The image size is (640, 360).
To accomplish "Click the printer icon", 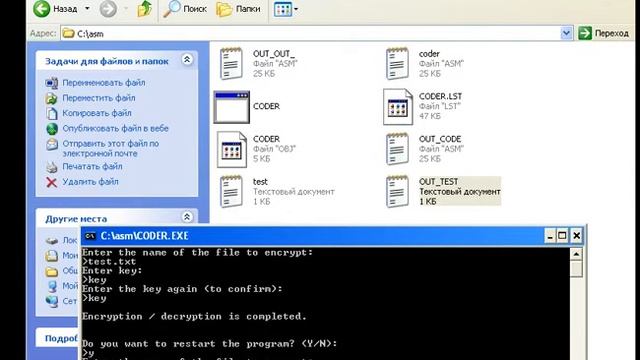I will (x=51, y=167).
